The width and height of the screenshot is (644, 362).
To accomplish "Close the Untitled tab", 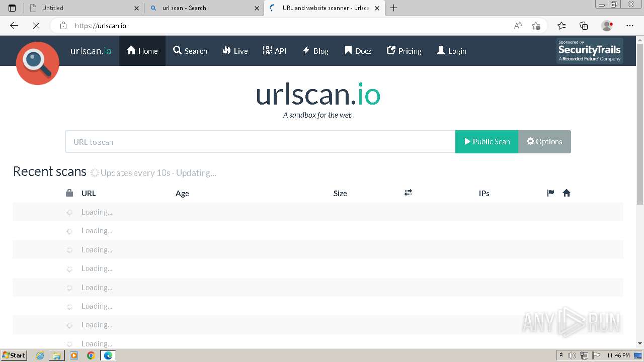I will click(x=136, y=8).
